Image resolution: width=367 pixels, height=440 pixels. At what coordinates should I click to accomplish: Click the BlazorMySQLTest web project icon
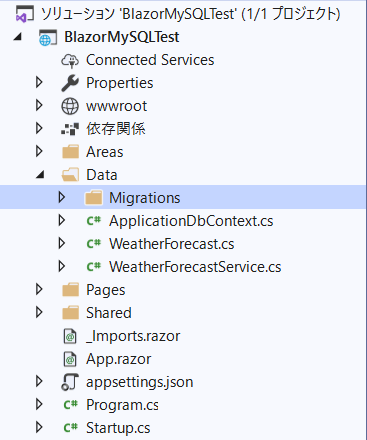tap(48, 37)
